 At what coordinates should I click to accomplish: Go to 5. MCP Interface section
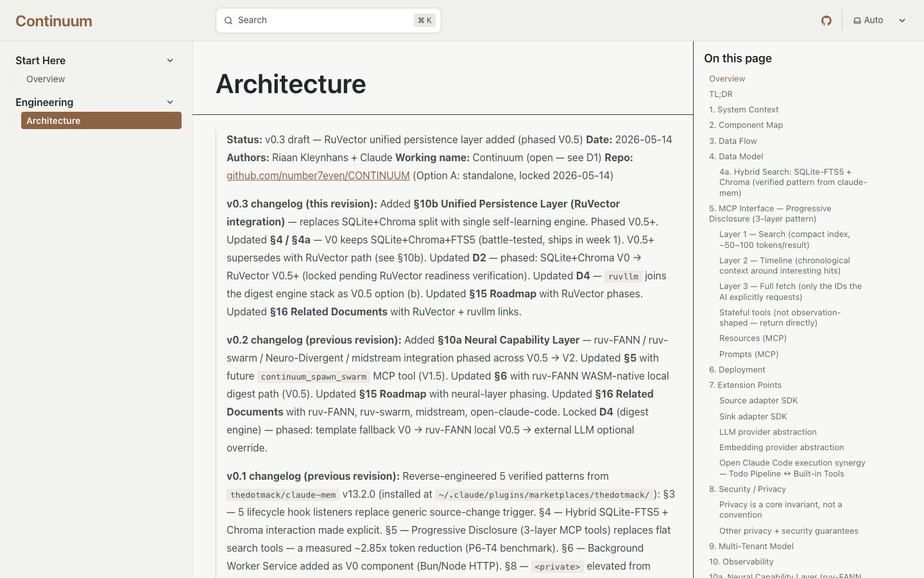(x=770, y=214)
